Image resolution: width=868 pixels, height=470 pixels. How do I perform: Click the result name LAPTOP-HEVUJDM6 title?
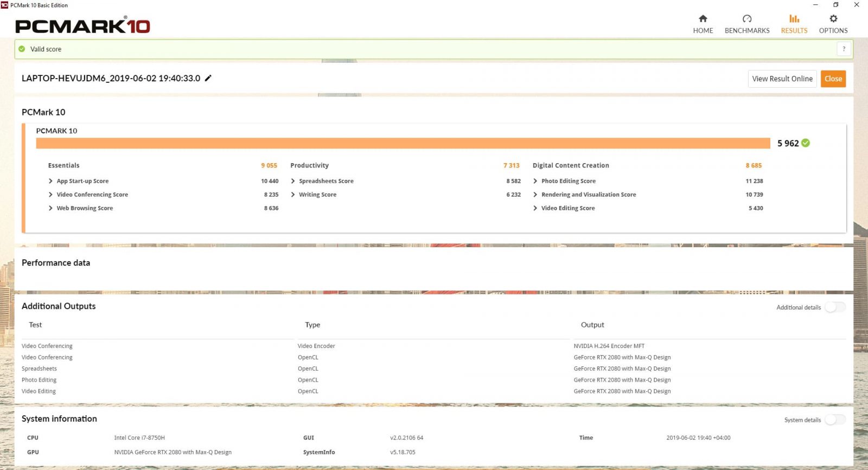click(111, 78)
